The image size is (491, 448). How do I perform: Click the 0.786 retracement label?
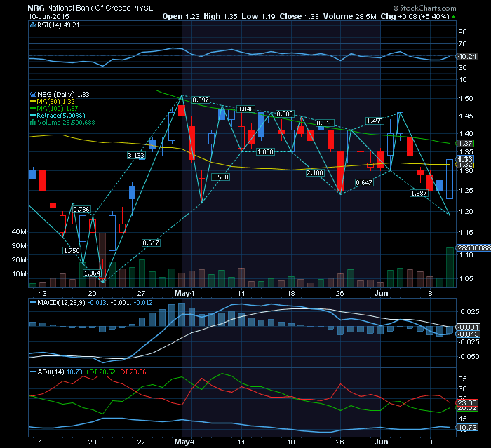tap(81, 209)
